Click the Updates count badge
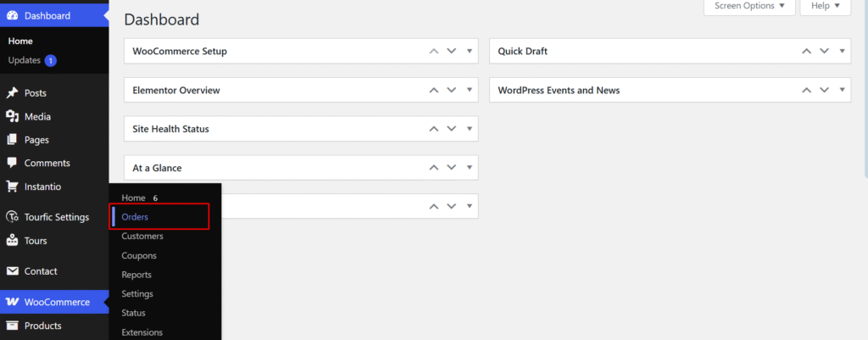The image size is (868, 340). 50,60
